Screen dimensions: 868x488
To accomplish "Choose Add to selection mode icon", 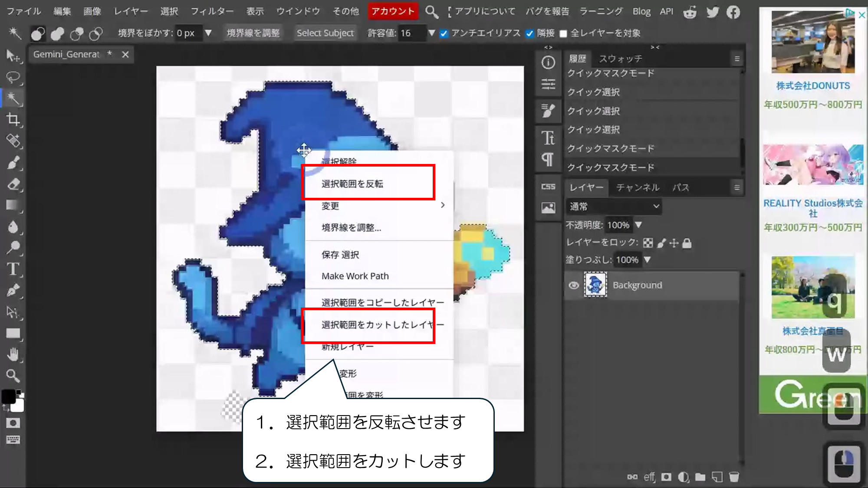I will [57, 33].
